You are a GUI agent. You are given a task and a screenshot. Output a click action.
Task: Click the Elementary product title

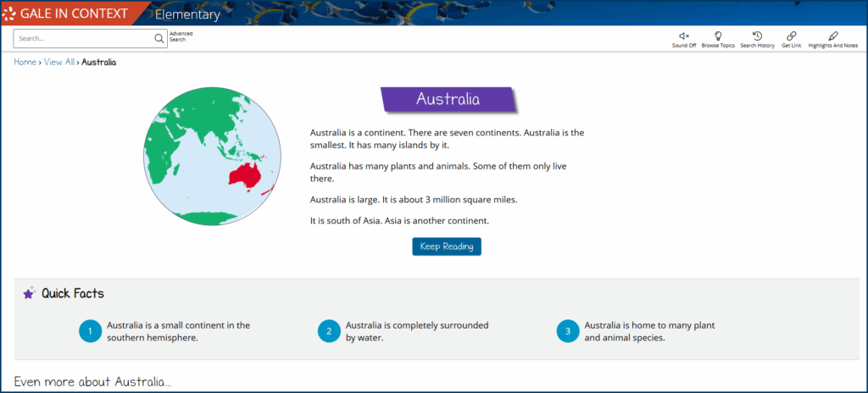point(187,15)
